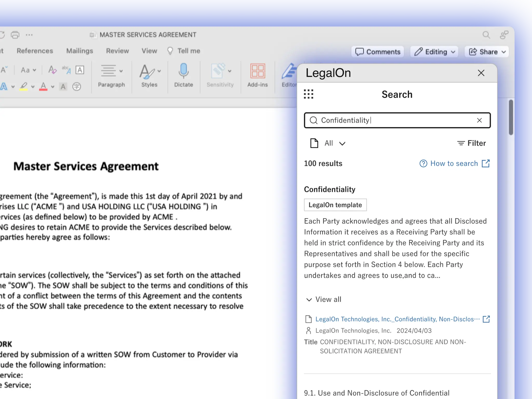This screenshot has width=532, height=399.
Task: Clear the search field with X
Action: click(x=480, y=120)
